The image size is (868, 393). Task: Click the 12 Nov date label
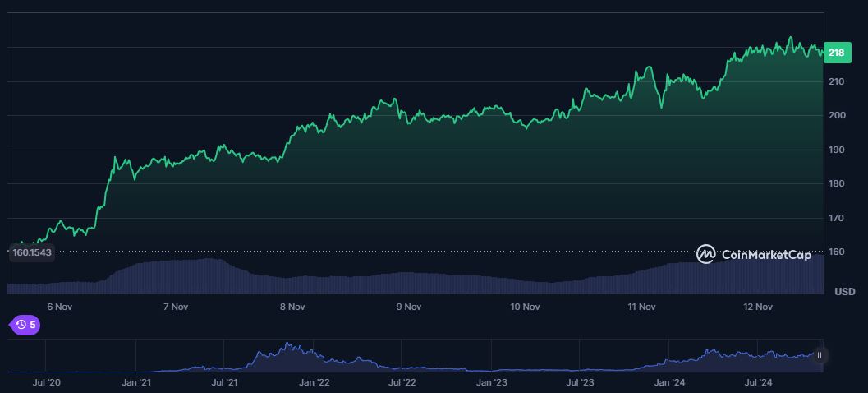758,307
